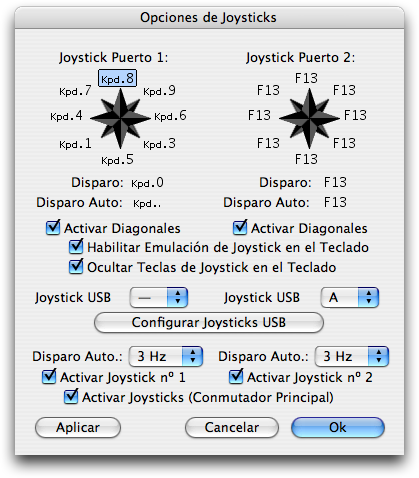Open the left Disparo Auto 3 Hz dropdown
The width and height of the screenshot is (419, 478).
pyautogui.click(x=166, y=356)
